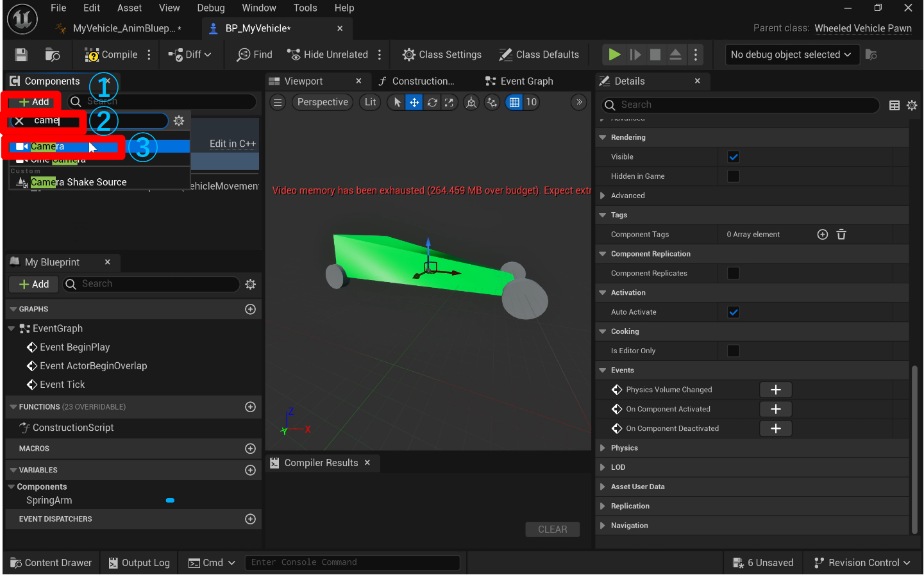This screenshot has width=924, height=575.
Task: Open Class Defaults
Action: (539, 54)
